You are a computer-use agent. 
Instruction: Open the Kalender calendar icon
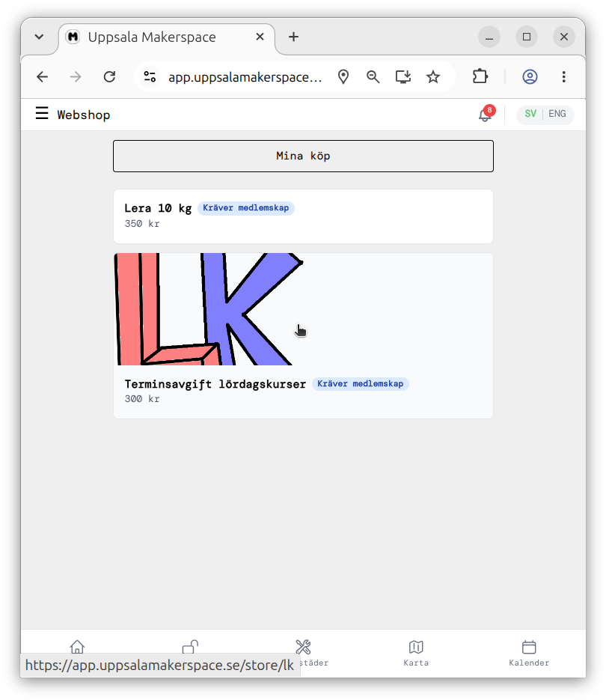[529, 646]
